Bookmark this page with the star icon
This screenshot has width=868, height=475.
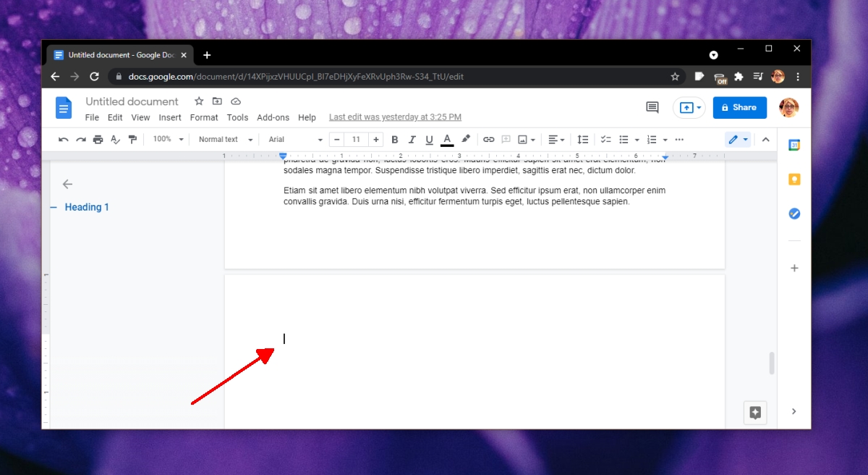pyautogui.click(x=675, y=76)
